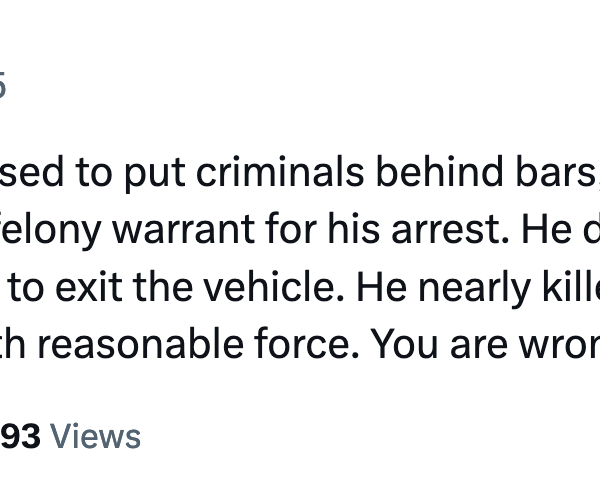Click the partial timestamp digit above the post
The height and width of the screenshot is (498, 600).
3,85
